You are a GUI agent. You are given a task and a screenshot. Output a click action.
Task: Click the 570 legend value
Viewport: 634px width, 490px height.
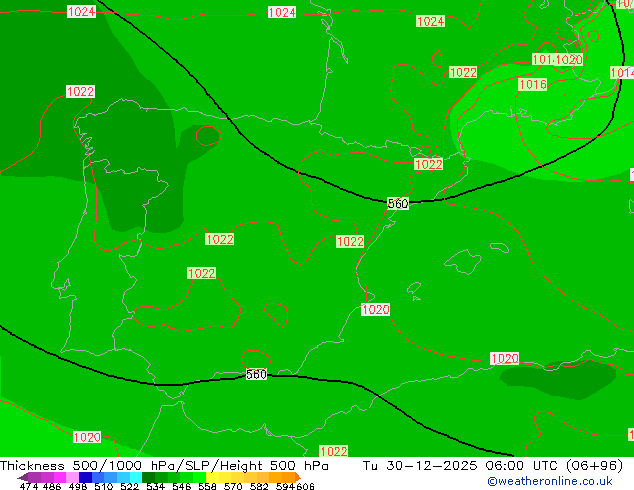233,486
